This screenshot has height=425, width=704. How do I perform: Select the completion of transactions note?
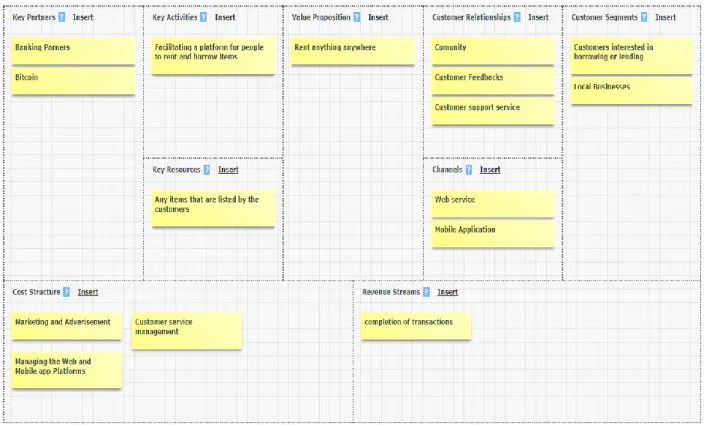coord(416,326)
